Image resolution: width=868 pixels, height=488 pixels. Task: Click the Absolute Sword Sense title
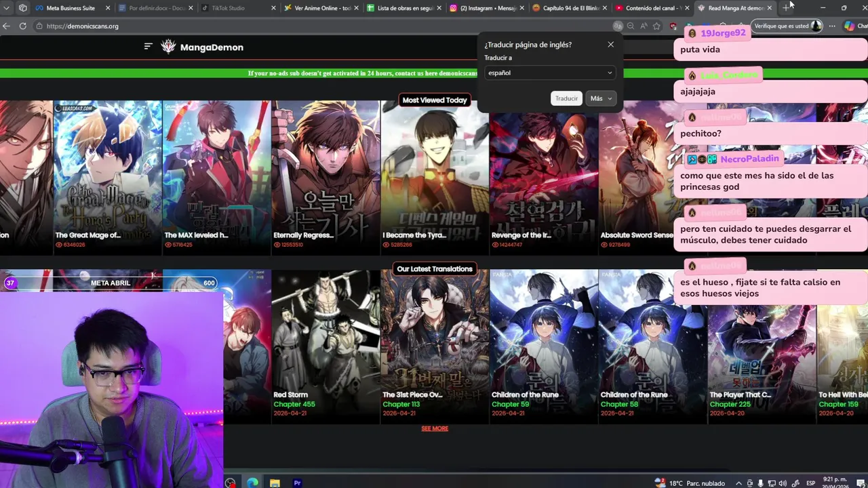pos(637,235)
